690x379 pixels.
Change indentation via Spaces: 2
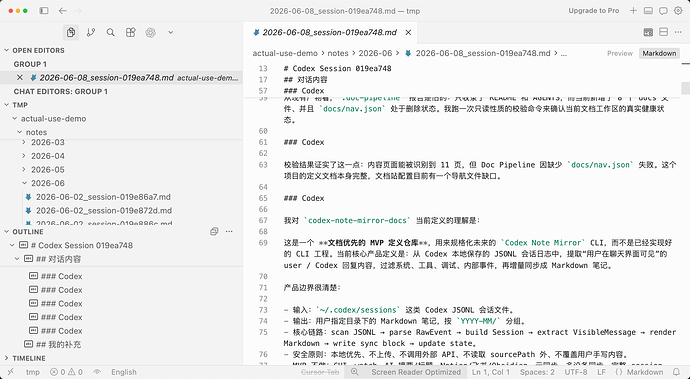(537, 372)
